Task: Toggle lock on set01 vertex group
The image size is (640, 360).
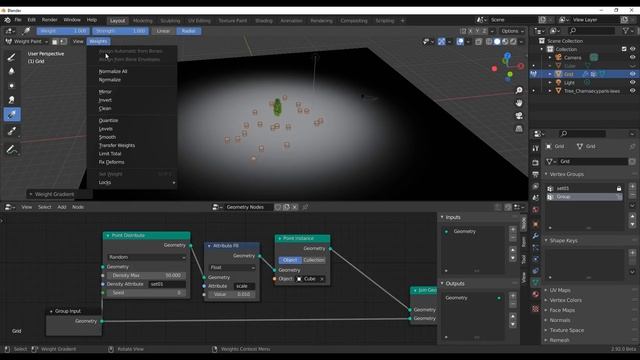Action: click(x=619, y=189)
